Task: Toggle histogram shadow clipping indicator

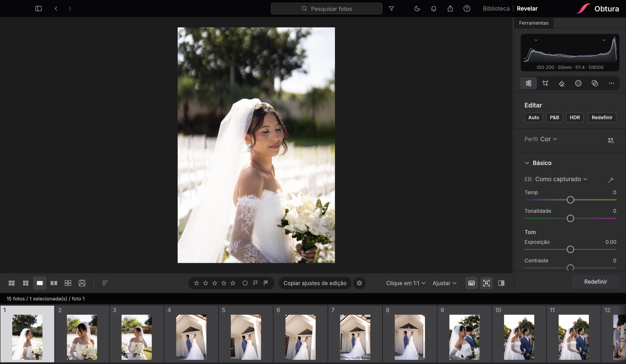Action: [536, 40]
